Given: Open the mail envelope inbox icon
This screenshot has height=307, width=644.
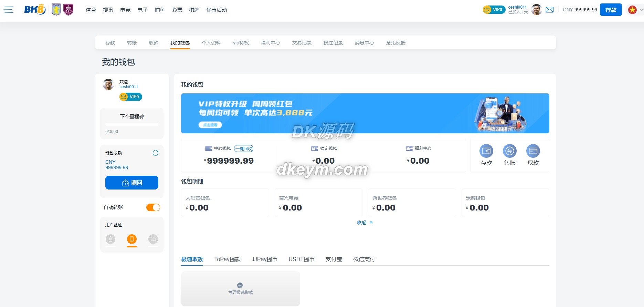Looking at the screenshot, I should [x=550, y=10].
